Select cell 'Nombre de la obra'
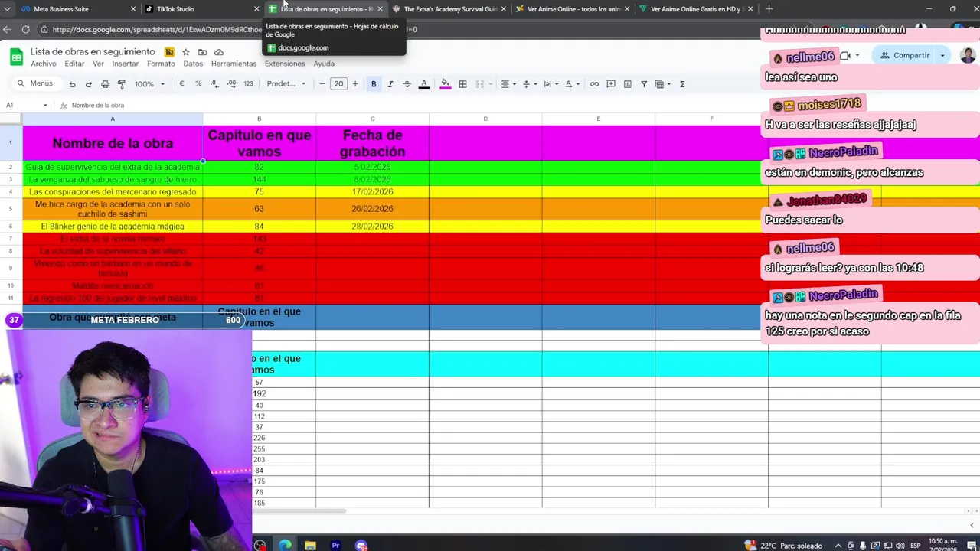The height and width of the screenshot is (551, 980). pos(113,143)
